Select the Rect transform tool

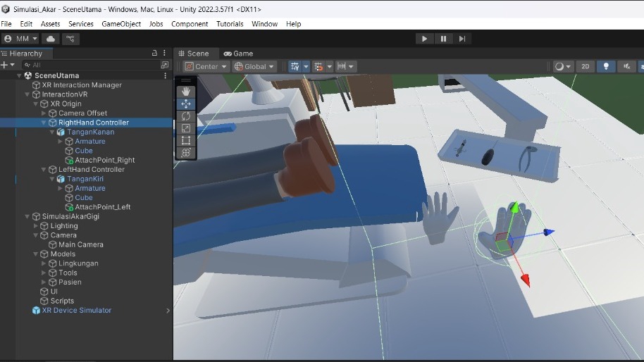click(186, 140)
